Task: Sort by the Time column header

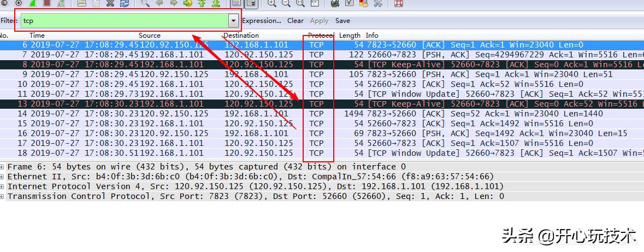Action: [37, 36]
